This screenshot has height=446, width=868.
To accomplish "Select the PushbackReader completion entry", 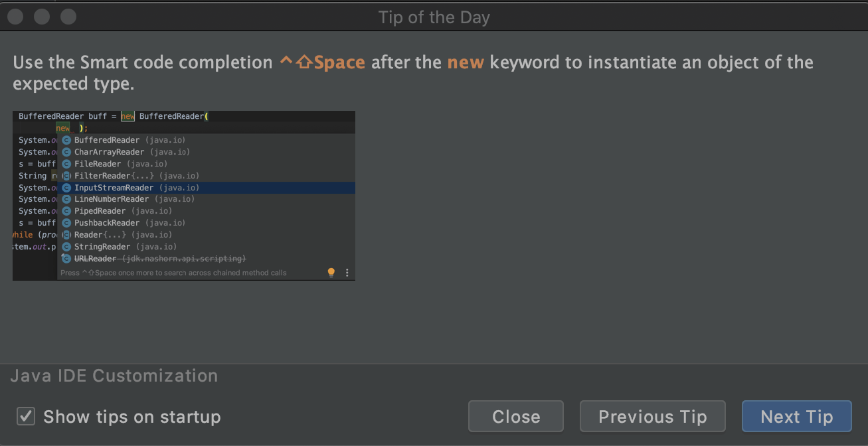I will coord(206,223).
